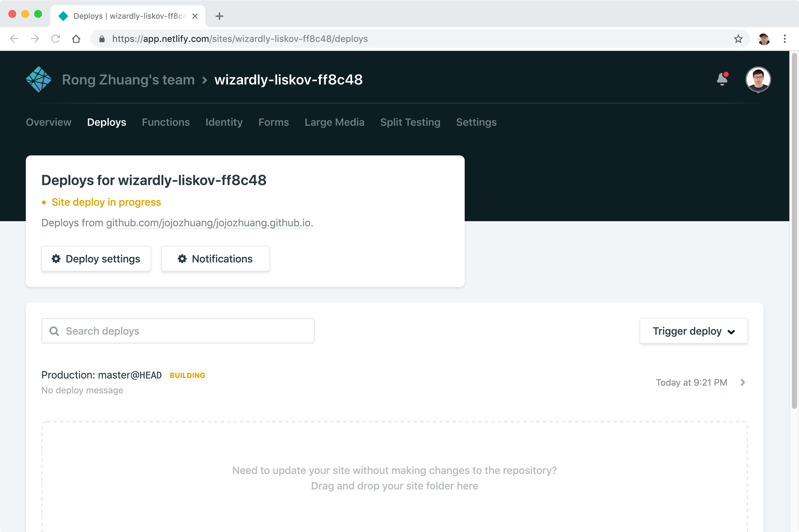The image size is (799, 532).
Task: Click 'No deploy message' text
Action: pos(82,390)
